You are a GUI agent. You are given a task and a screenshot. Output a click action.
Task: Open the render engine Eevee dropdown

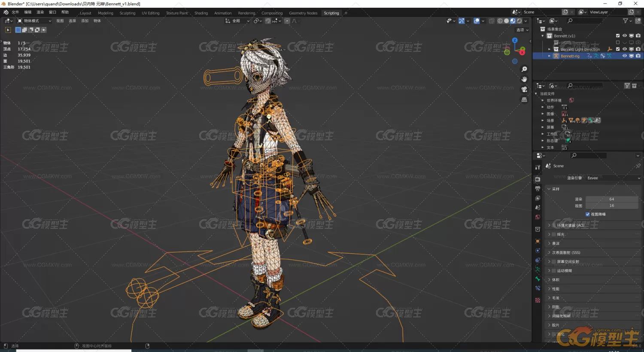click(x=614, y=178)
